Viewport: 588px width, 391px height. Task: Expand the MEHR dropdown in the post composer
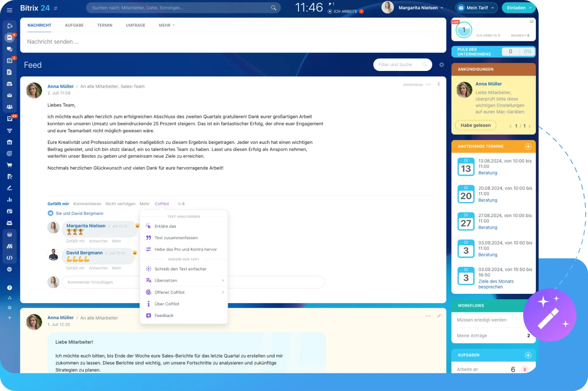pos(167,25)
